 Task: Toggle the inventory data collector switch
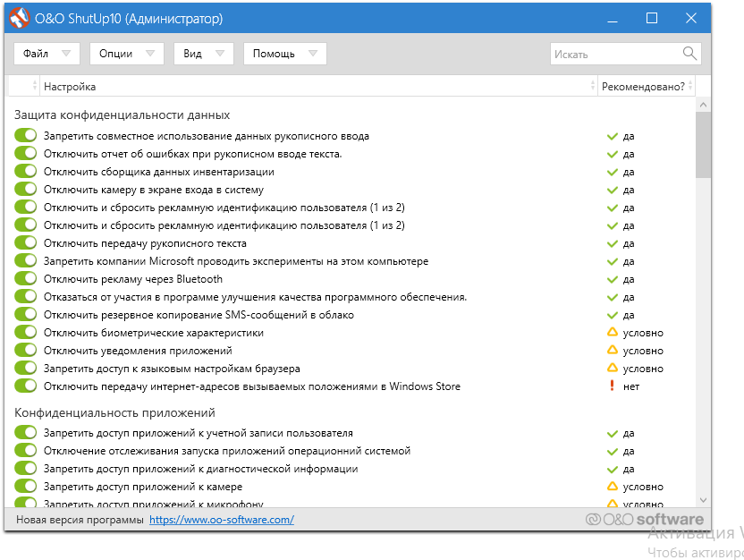click(x=26, y=171)
